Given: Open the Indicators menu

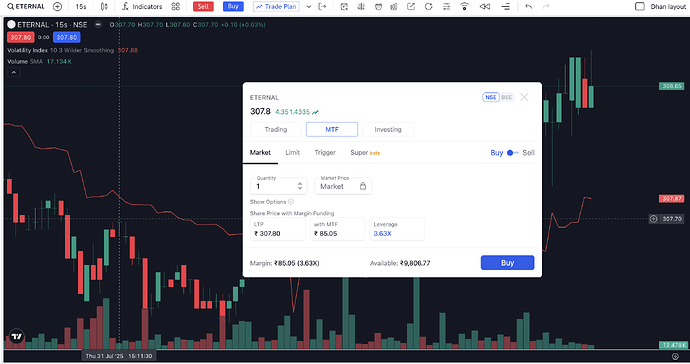Looking at the screenshot, I should tap(142, 7).
